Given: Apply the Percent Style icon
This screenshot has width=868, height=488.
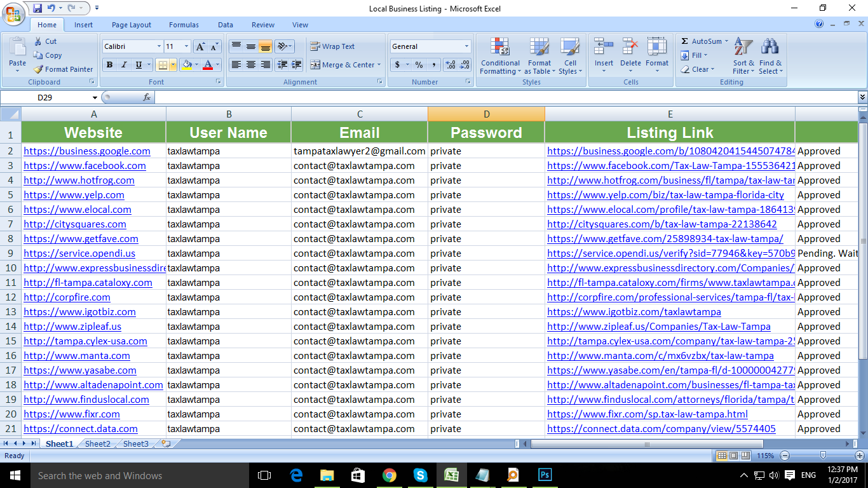Looking at the screenshot, I should click(417, 64).
